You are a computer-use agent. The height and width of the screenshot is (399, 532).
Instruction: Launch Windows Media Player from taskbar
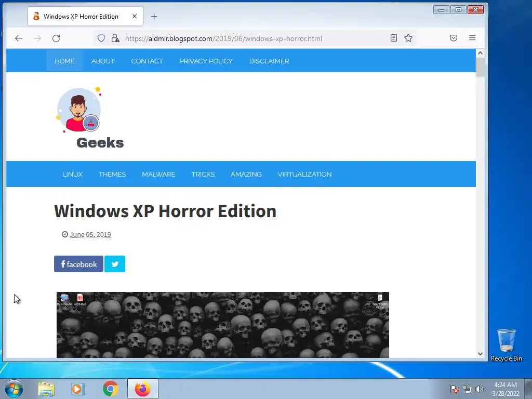point(78,389)
